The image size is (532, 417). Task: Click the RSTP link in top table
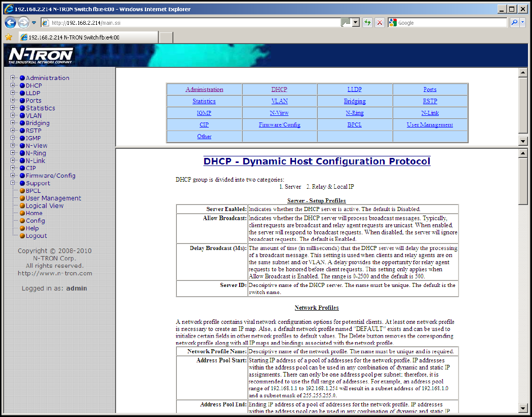click(x=430, y=101)
